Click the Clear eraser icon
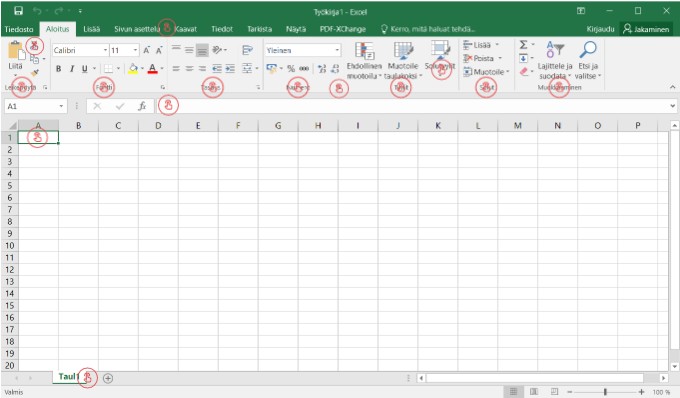Image resolution: width=680 pixels, height=398 pixels. click(x=523, y=71)
